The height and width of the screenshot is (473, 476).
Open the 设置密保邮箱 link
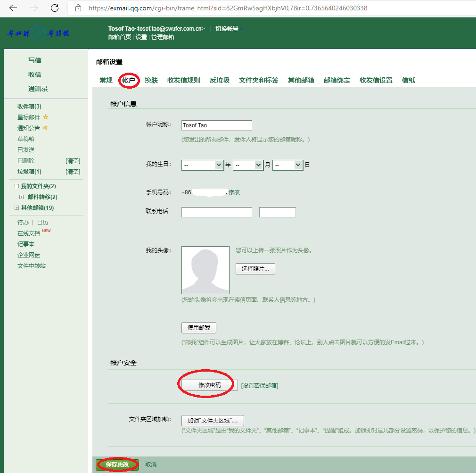(260, 385)
